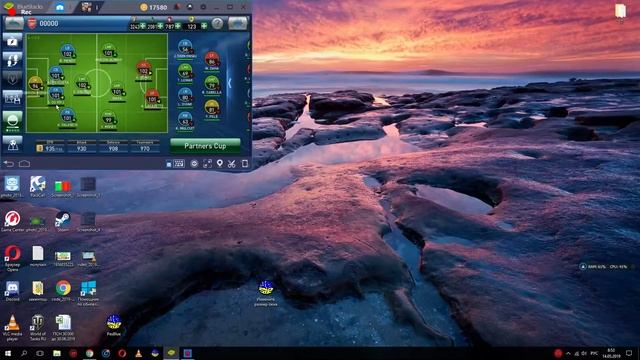This screenshot has width=640, height=360.
Task: Open taskbar search
Action: [24, 353]
